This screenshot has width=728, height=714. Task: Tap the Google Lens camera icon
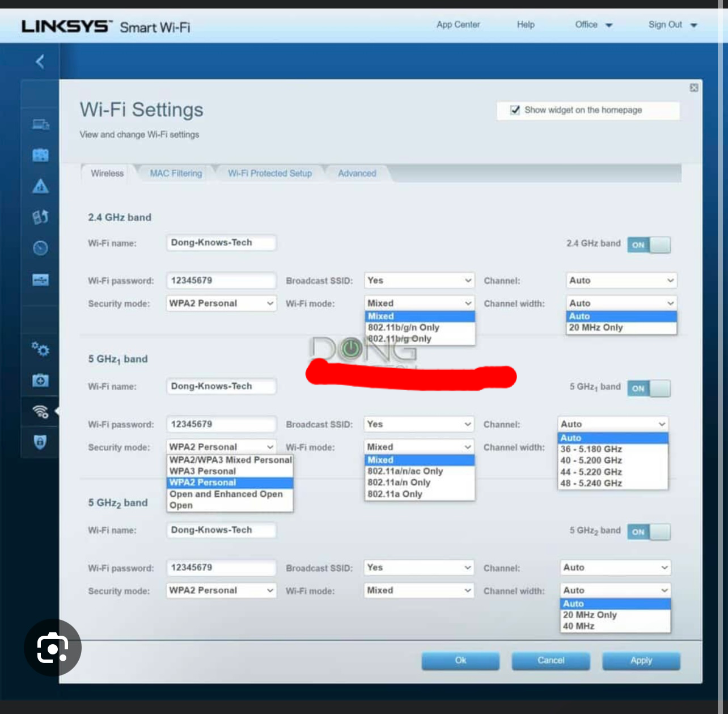click(x=53, y=648)
